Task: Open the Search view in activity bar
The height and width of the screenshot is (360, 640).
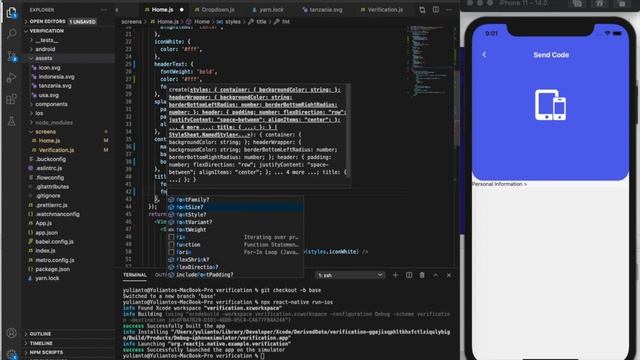Action: (x=11, y=33)
